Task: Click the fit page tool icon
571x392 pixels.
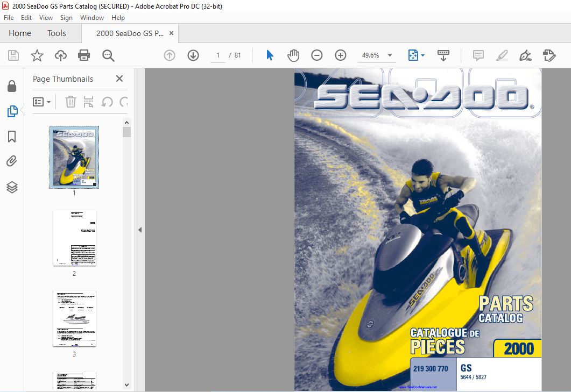Action: point(413,55)
